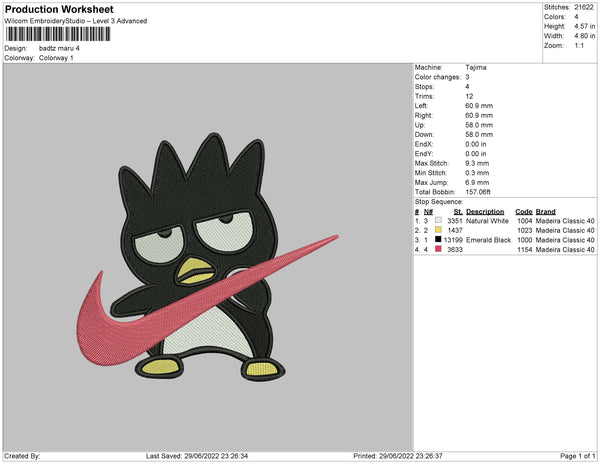The width and height of the screenshot is (600, 464).
Task: Click the Badtz Maru embroidery design preview
Action: (x=207, y=257)
